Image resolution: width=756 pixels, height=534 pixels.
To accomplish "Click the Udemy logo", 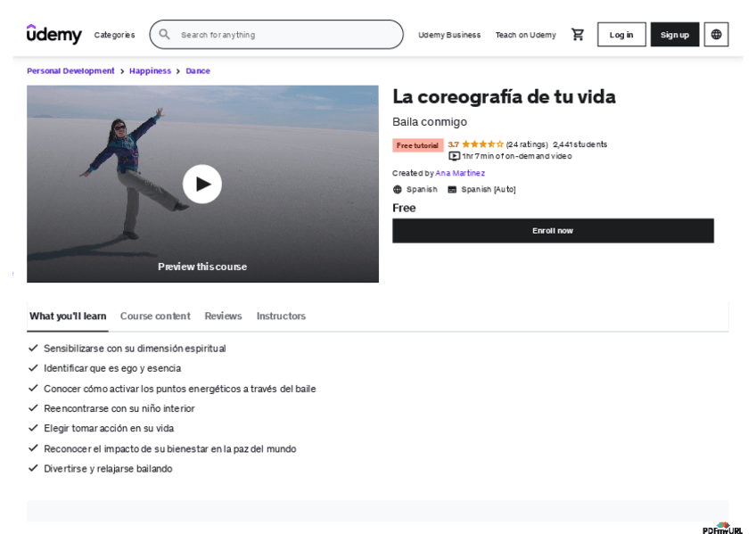I will (53, 34).
